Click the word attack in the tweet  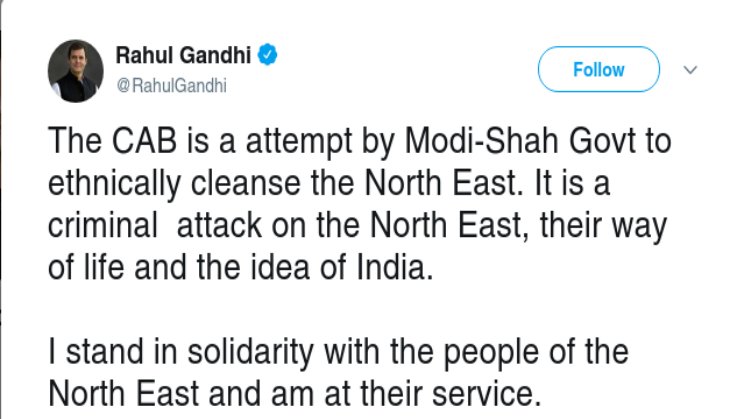pyautogui.click(x=219, y=225)
